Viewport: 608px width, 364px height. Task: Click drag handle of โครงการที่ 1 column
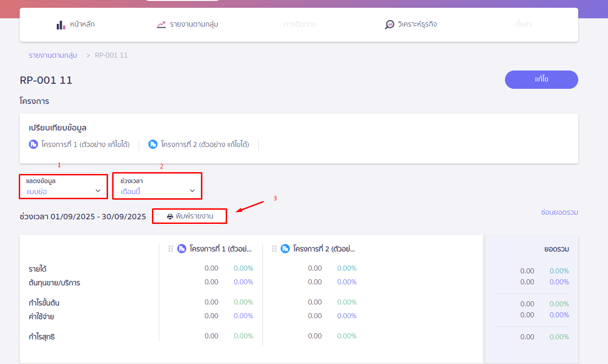pyautogui.click(x=171, y=249)
